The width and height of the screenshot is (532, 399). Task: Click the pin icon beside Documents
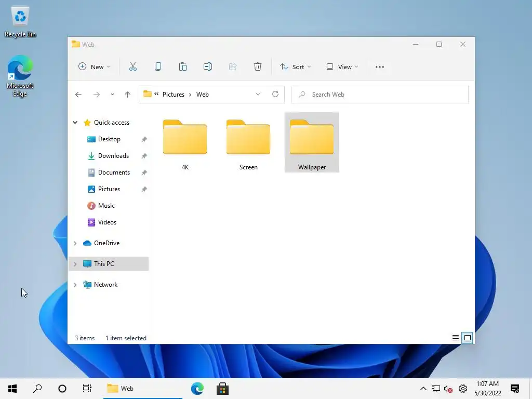click(144, 172)
